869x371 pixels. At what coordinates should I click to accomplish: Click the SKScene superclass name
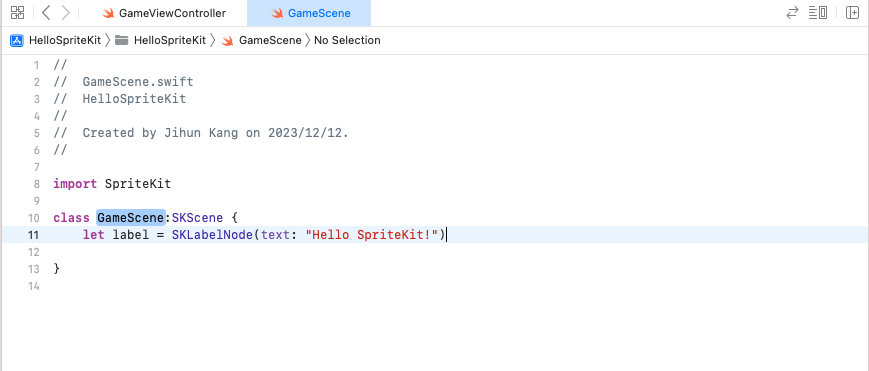(197, 218)
